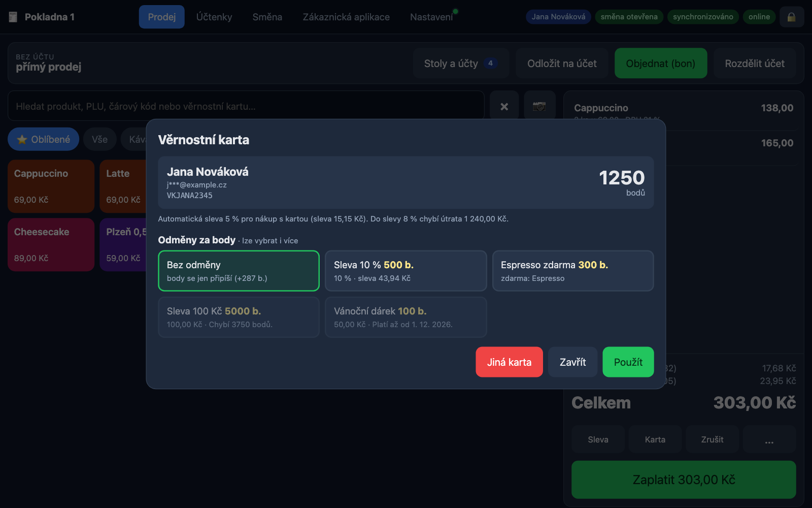Click the 'směna otevřena' status badge
Screen dimensions: 812x508
coord(629,17)
